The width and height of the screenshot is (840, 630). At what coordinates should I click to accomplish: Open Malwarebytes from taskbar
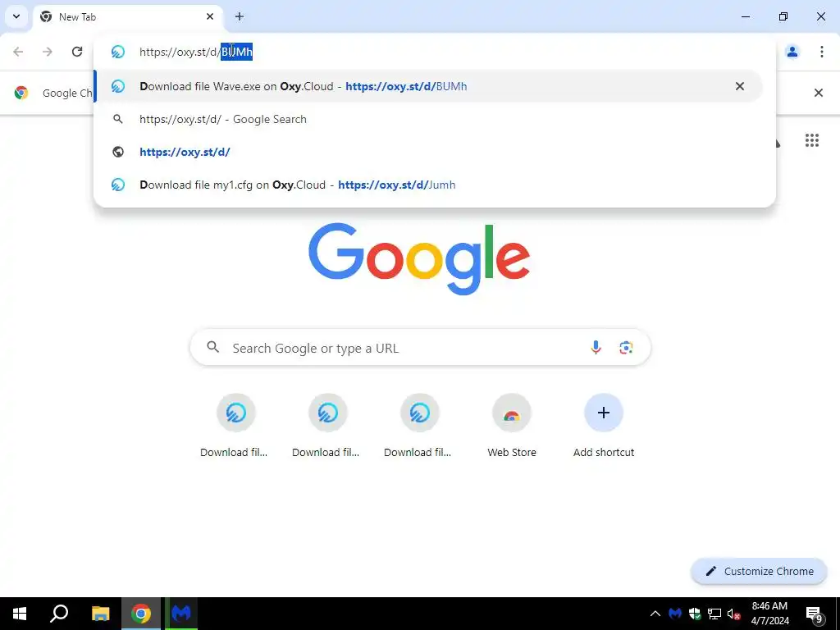tap(181, 614)
